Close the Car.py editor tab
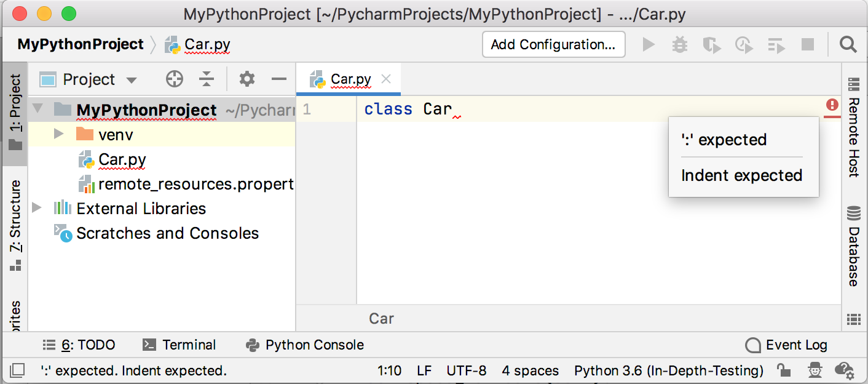This screenshot has height=384, width=868. [386, 79]
